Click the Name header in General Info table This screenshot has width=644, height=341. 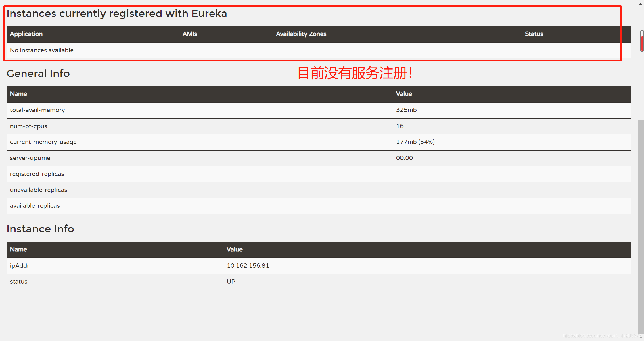pyautogui.click(x=18, y=94)
